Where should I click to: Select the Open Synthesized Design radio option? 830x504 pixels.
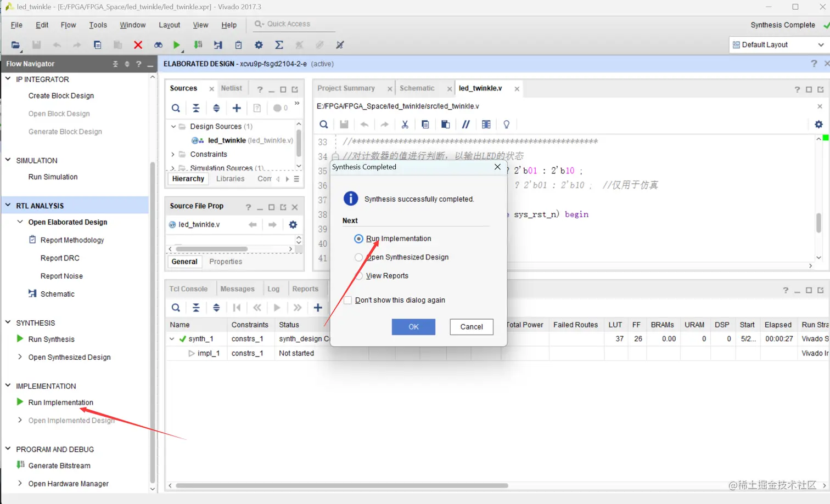358,257
